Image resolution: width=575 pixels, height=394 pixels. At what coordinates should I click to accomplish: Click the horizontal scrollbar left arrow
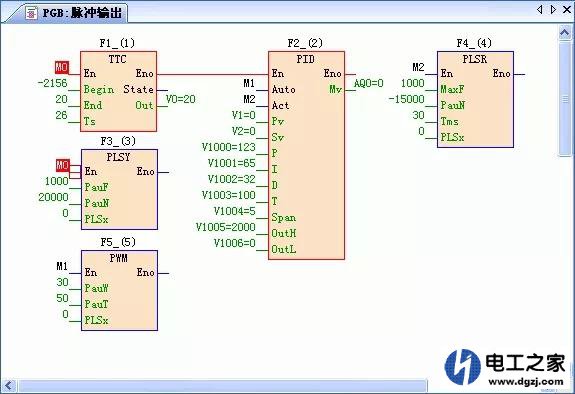click(9, 386)
